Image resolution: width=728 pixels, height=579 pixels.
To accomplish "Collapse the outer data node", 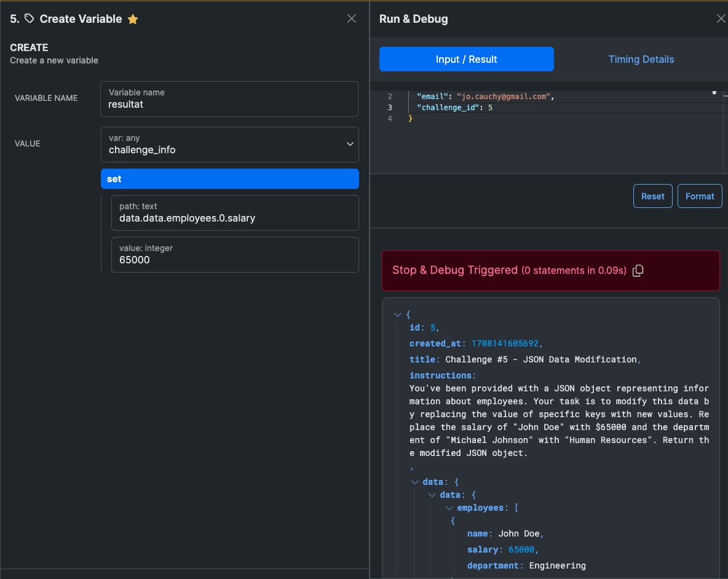I will tap(414, 482).
